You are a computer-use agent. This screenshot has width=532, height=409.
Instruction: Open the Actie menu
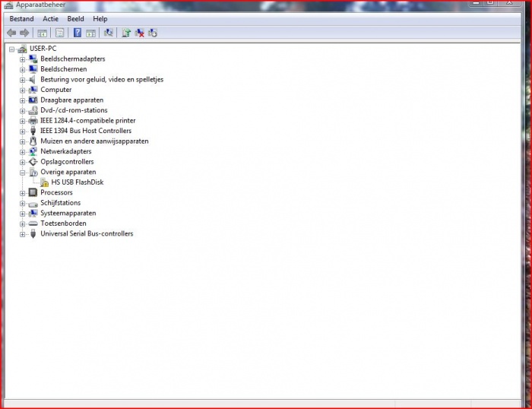(51, 19)
